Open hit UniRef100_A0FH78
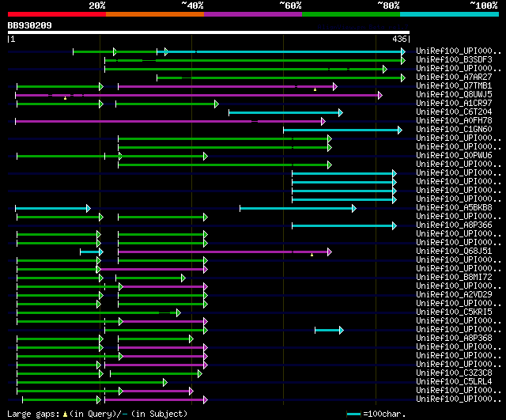The height and width of the screenshot is (420, 506). tap(454, 121)
